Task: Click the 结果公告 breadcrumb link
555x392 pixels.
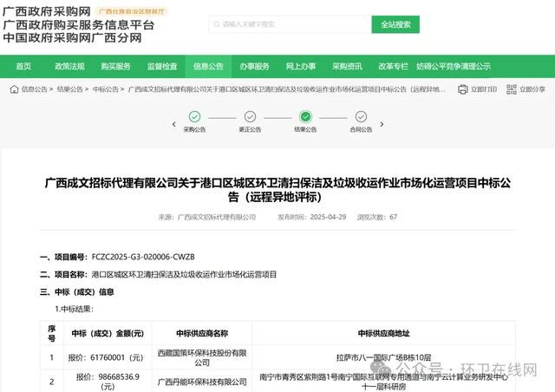Action: click(x=69, y=89)
